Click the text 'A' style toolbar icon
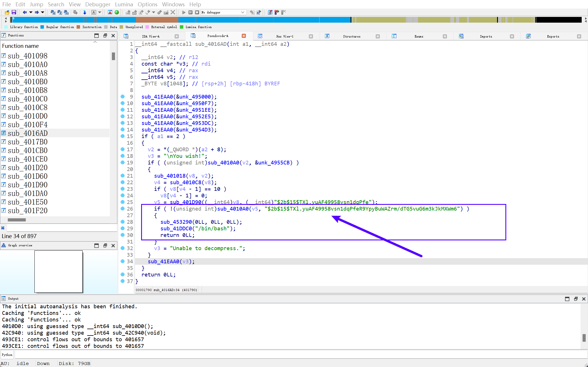 click(x=94, y=12)
